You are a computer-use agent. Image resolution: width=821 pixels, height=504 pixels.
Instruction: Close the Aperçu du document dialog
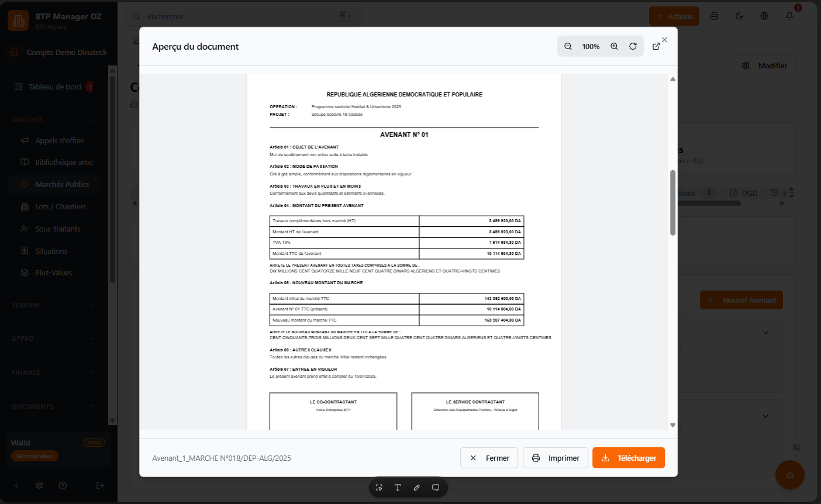click(x=664, y=40)
